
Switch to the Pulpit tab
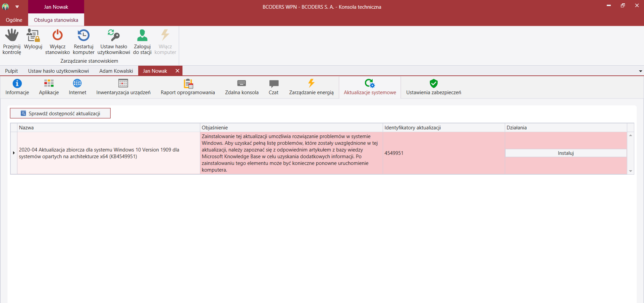tap(11, 71)
